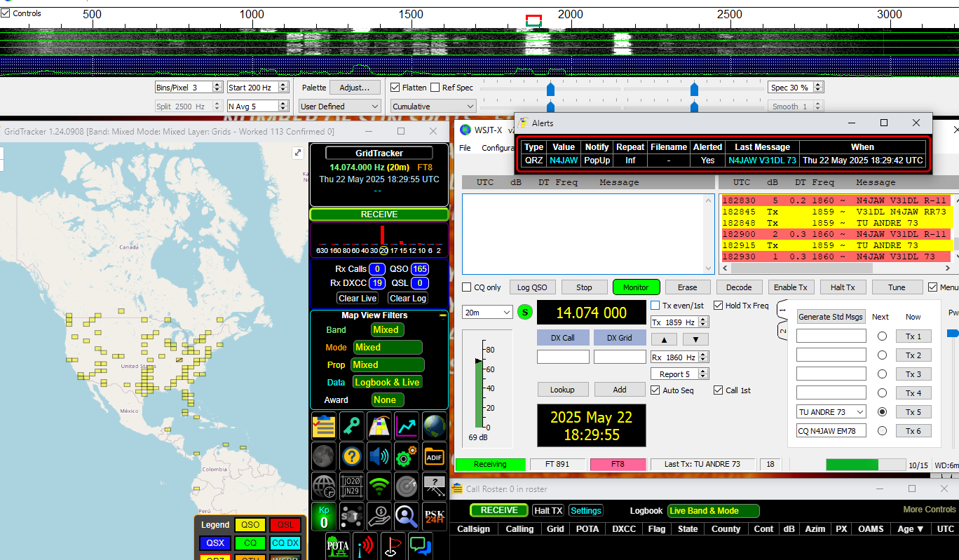The height and width of the screenshot is (560, 959).
Task: Click the Start 200 Hz spinner
Action: [258, 88]
